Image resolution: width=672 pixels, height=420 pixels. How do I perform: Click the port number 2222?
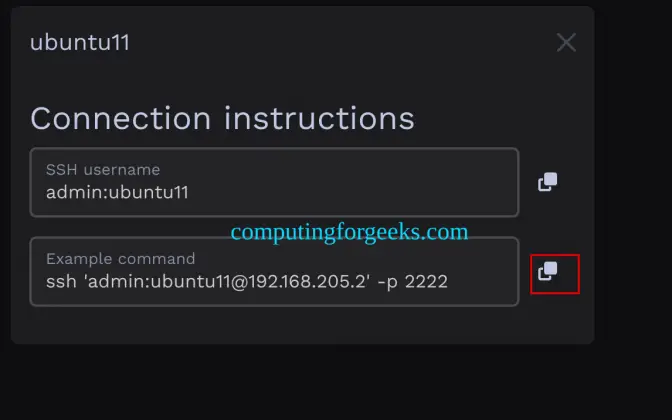427,282
